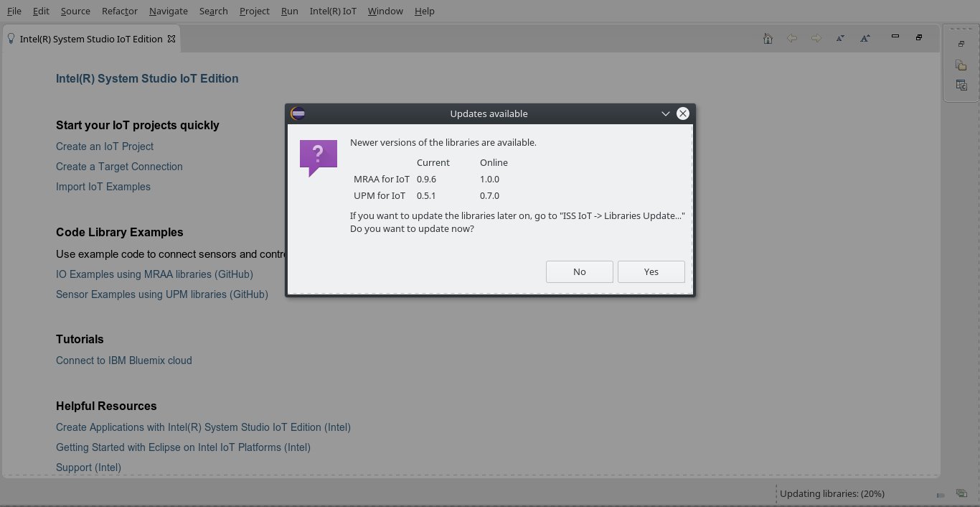Minimize the welcome view panel
980x507 pixels.
[895, 36]
